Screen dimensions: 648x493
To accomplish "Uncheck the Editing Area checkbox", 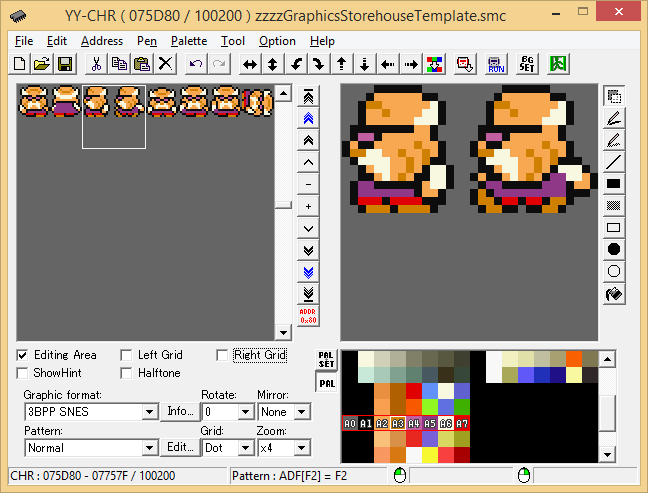I will pos(23,355).
